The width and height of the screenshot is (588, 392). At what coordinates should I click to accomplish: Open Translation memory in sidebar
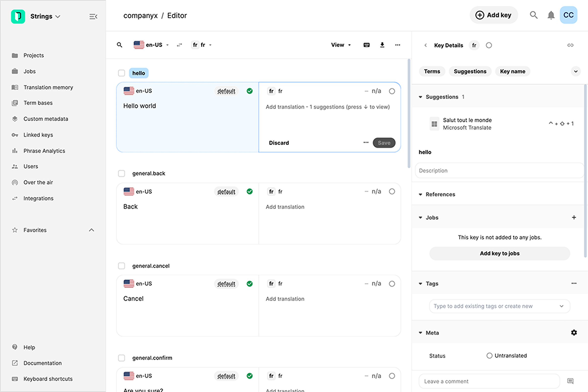[x=48, y=87]
